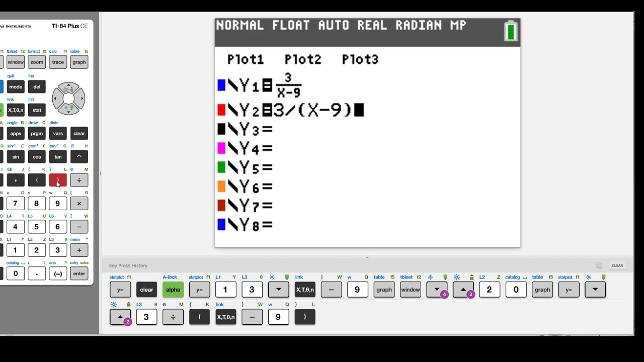Image resolution: width=644 pixels, height=362 pixels.
Task: Click the trace key on the calculator
Action: pos(58,62)
